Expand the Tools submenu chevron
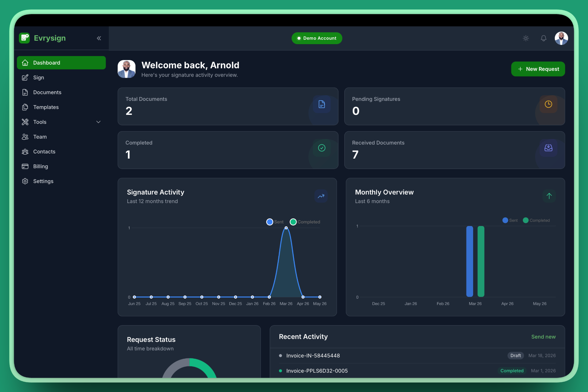Viewport: 588px width, 392px height. [x=99, y=122]
